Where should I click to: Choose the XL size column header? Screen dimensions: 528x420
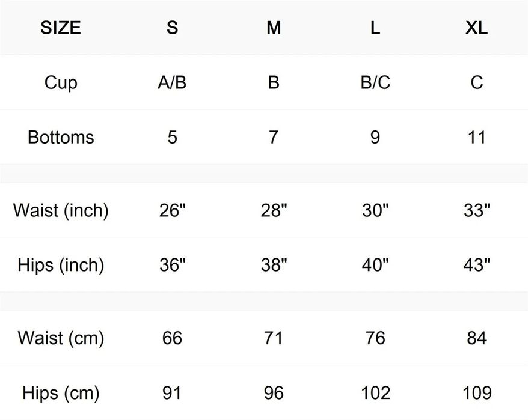click(x=476, y=28)
